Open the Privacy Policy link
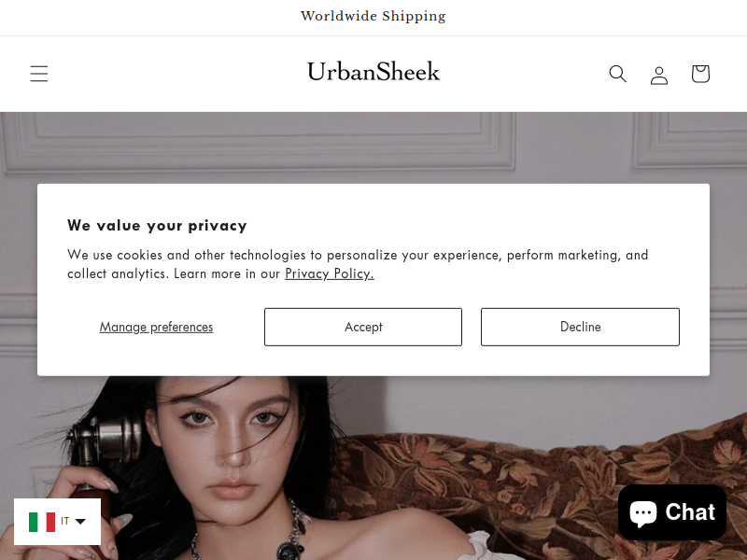Screen dimensions: 747x560 (x=330, y=273)
